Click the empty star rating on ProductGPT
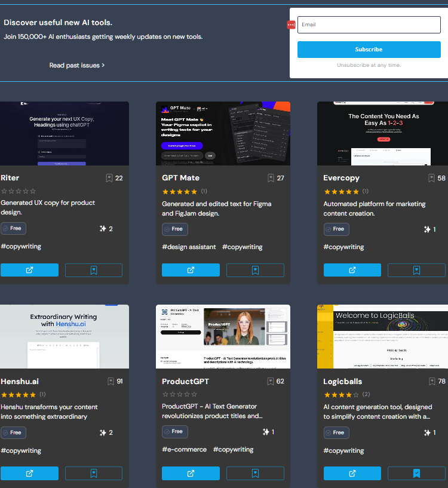The height and width of the screenshot is (488, 448). 180,394
